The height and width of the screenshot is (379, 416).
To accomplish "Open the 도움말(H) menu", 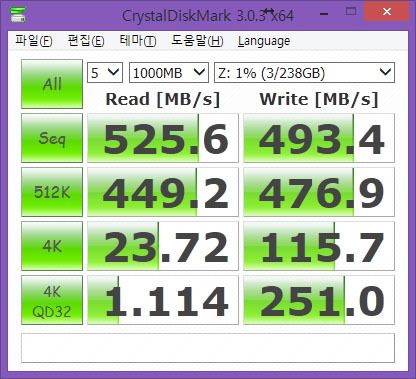I will [197, 41].
